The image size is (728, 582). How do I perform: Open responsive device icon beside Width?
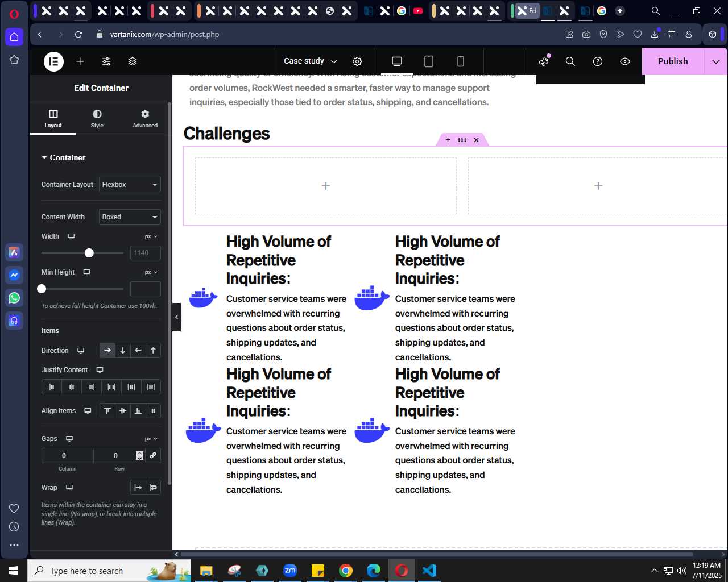71,236
